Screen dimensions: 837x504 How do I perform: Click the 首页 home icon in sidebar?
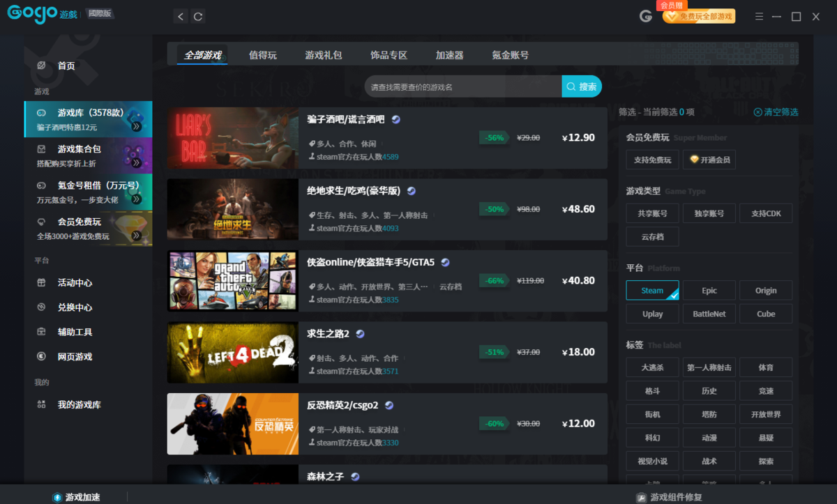41,66
